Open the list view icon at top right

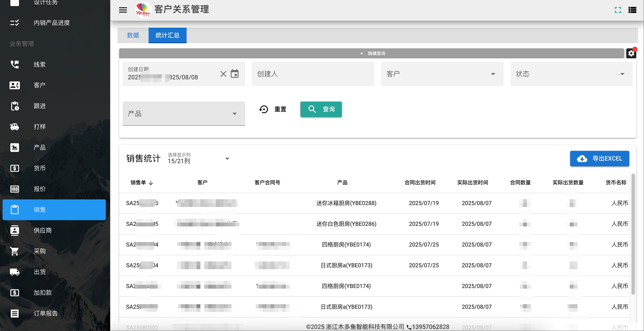[632, 10]
